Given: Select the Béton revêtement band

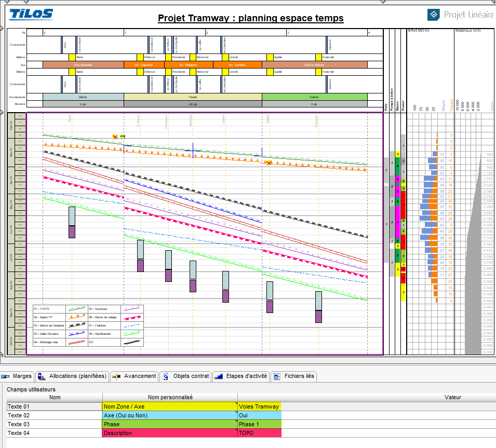Looking at the screenshot, I should pos(83,97).
